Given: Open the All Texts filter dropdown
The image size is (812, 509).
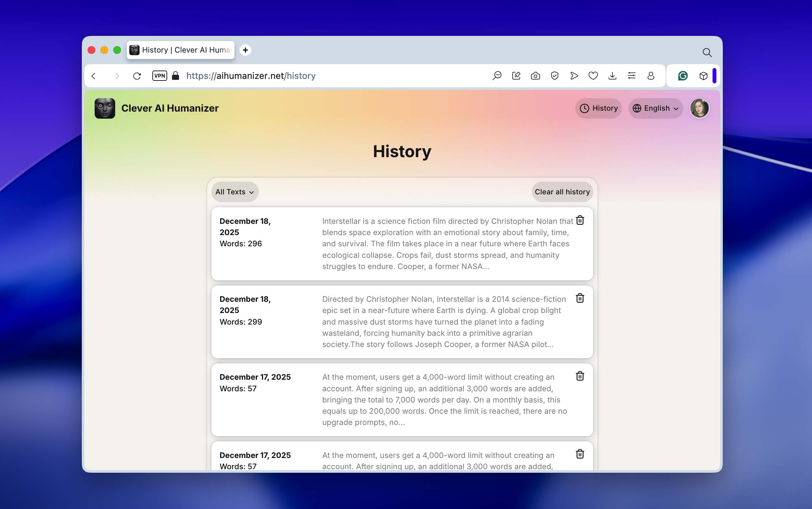Looking at the screenshot, I should 235,191.
